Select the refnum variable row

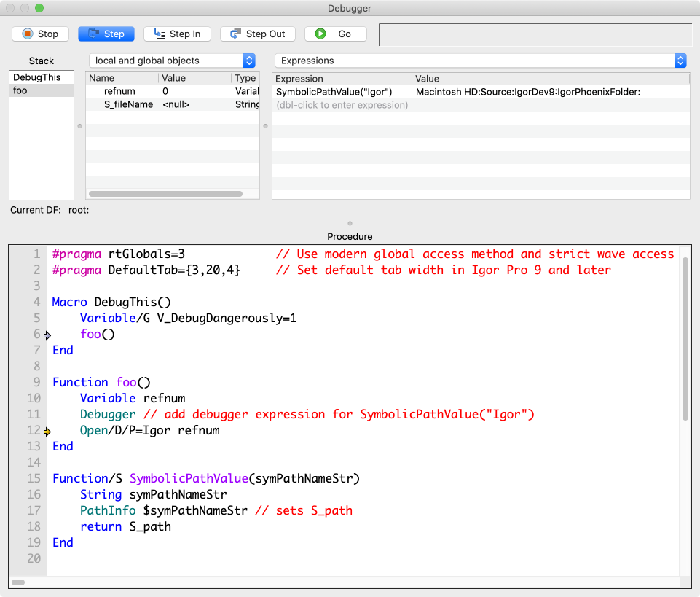(173, 91)
